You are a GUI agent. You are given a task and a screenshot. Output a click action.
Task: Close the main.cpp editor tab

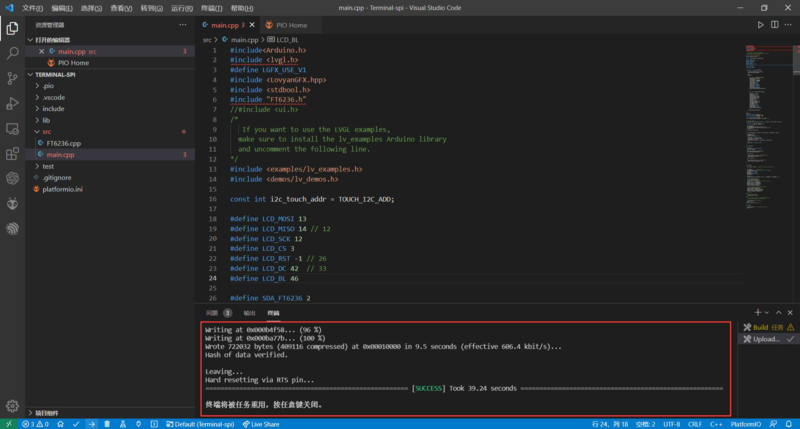(x=252, y=24)
